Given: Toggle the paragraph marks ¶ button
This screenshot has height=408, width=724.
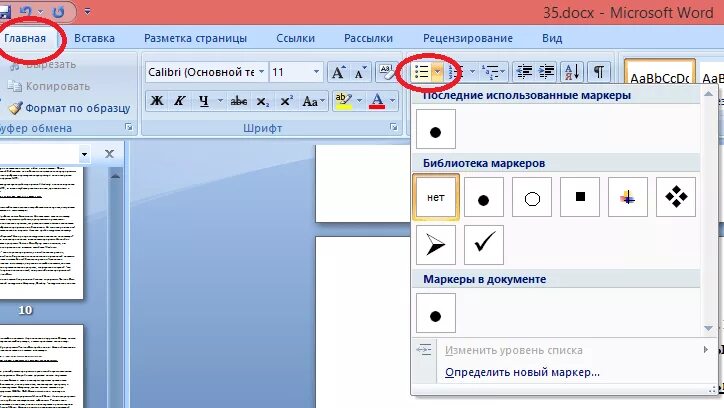Looking at the screenshot, I should click(x=599, y=72).
